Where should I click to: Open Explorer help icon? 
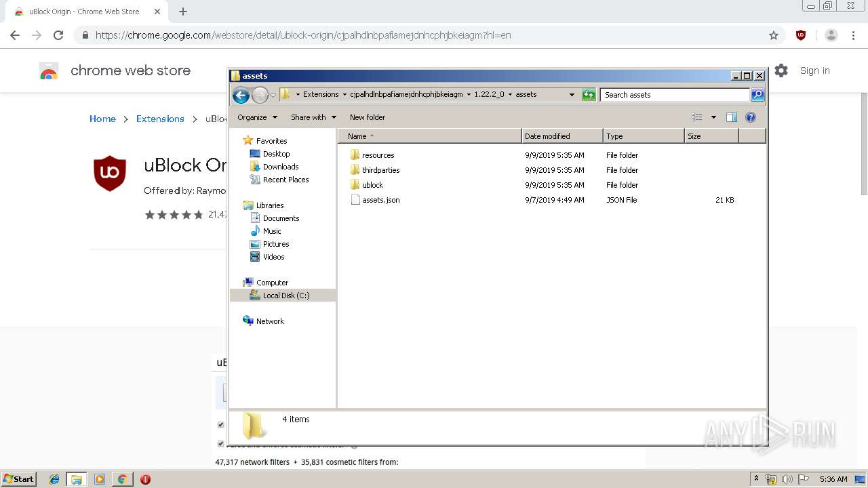tap(751, 117)
